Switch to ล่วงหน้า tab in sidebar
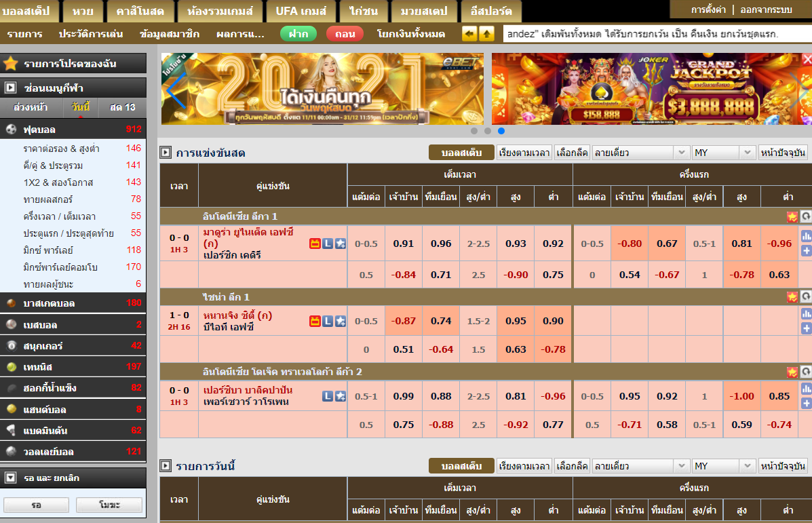 pos(30,107)
